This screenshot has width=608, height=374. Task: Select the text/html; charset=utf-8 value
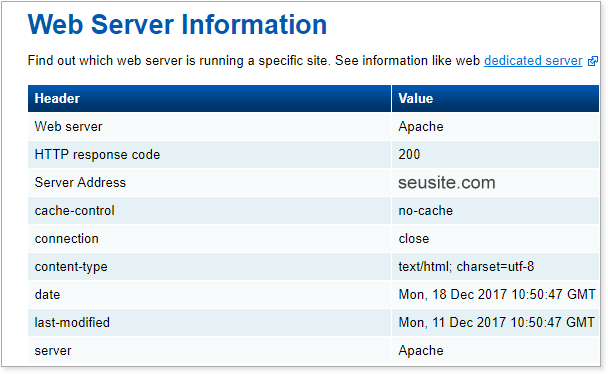466,267
